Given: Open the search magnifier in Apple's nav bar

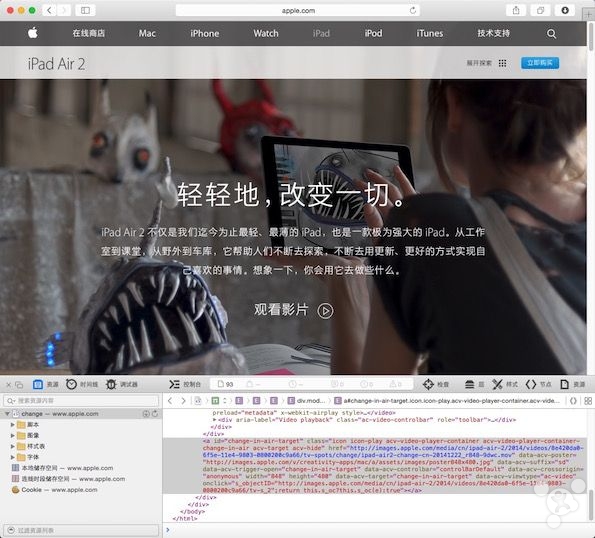Looking at the screenshot, I should click(x=551, y=33).
